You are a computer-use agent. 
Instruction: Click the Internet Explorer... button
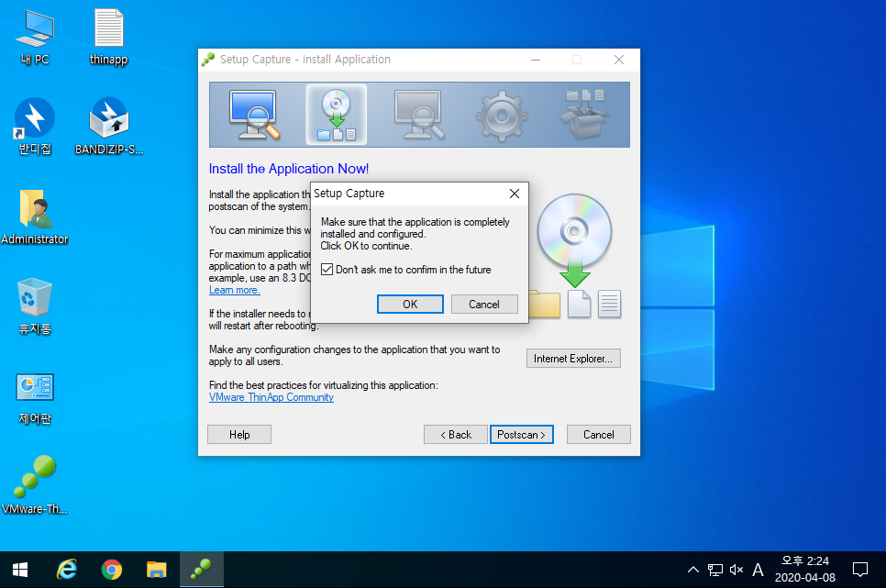573,359
